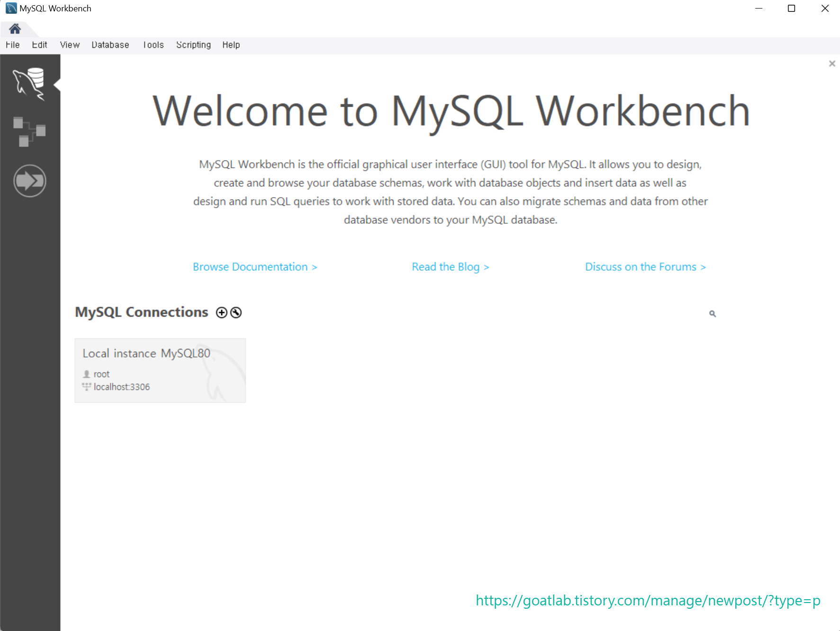Viewport: 840px width, 631px height.
Task: Click the connections search magnifier icon
Action: tap(712, 313)
